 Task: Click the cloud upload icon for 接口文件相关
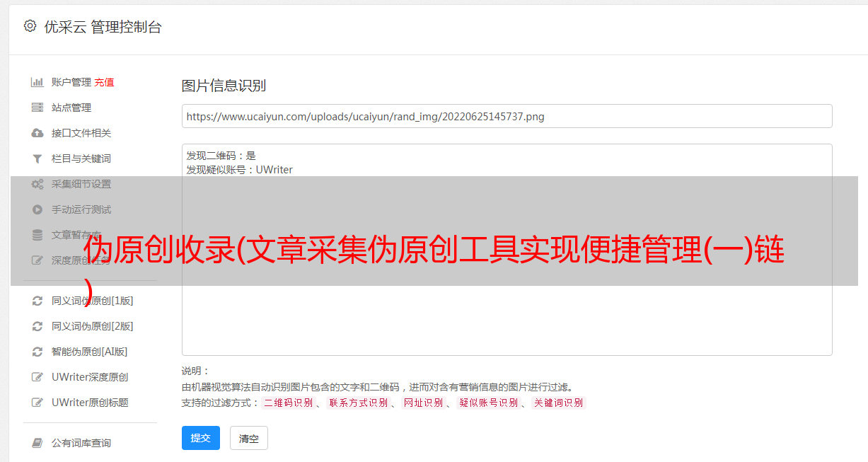[x=37, y=133]
